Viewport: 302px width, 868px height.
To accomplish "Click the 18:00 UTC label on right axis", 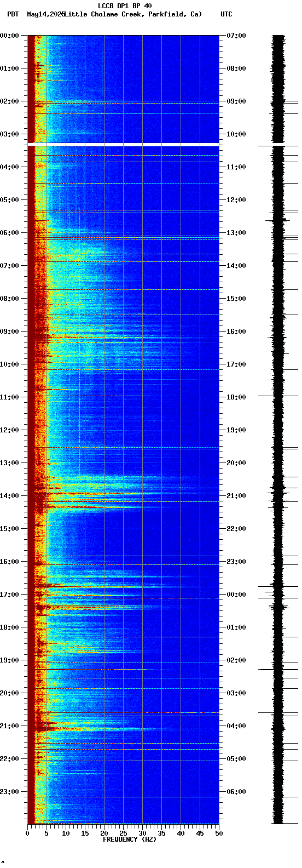I will [x=236, y=397].
